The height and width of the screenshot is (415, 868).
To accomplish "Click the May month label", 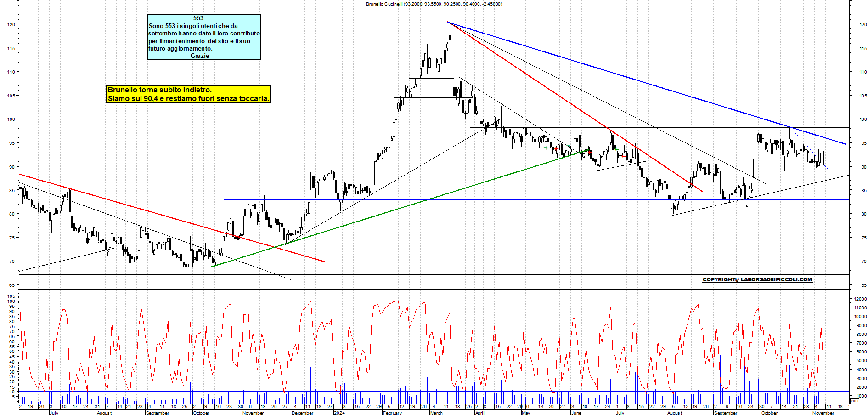I will pyautogui.click(x=526, y=413).
